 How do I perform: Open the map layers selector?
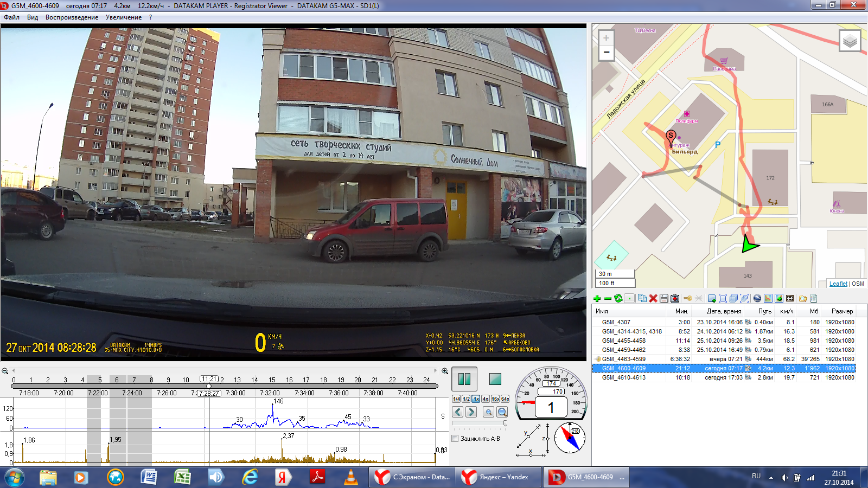pos(850,41)
